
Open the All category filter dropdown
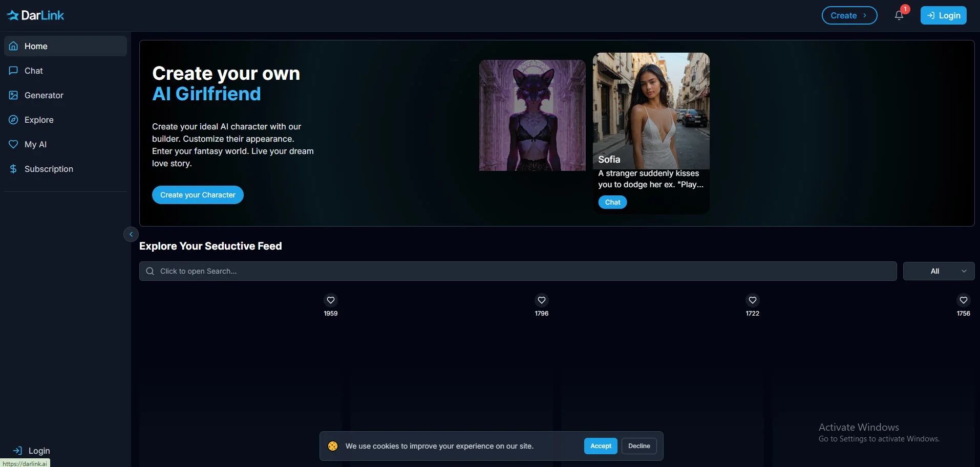[x=939, y=271]
